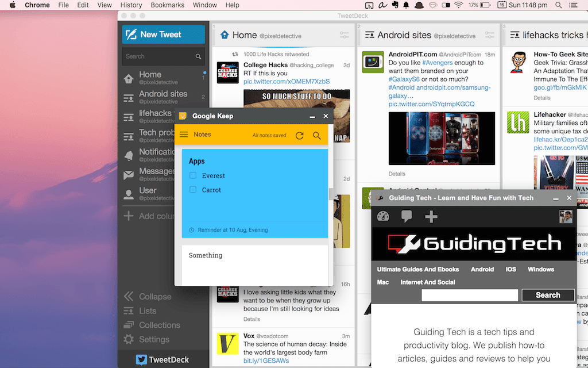Click the Add column plus icon
The image size is (588, 368).
pos(129,216)
